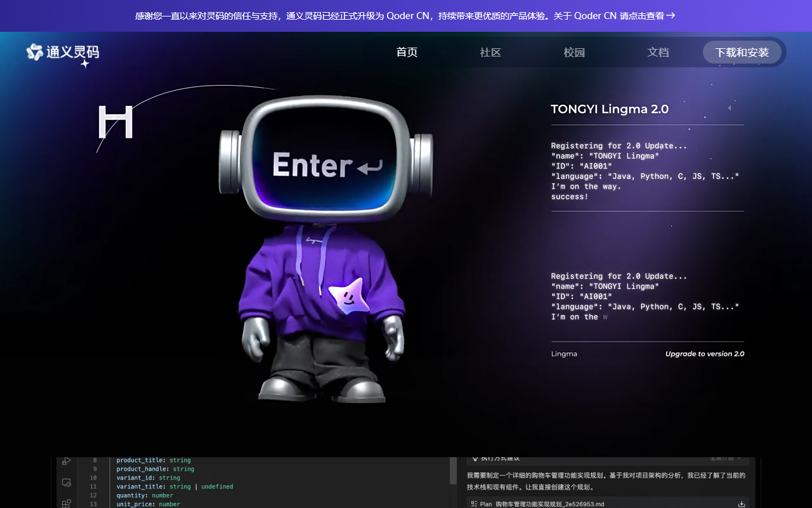The height and width of the screenshot is (508, 812).
Task: Open the 首页 navigation tab
Action: click(x=407, y=52)
